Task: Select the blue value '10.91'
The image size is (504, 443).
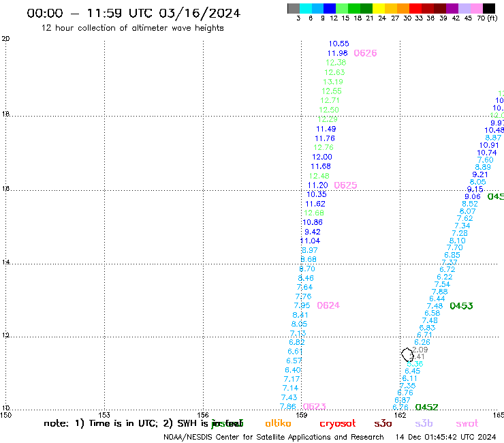Action: (489, 145)
